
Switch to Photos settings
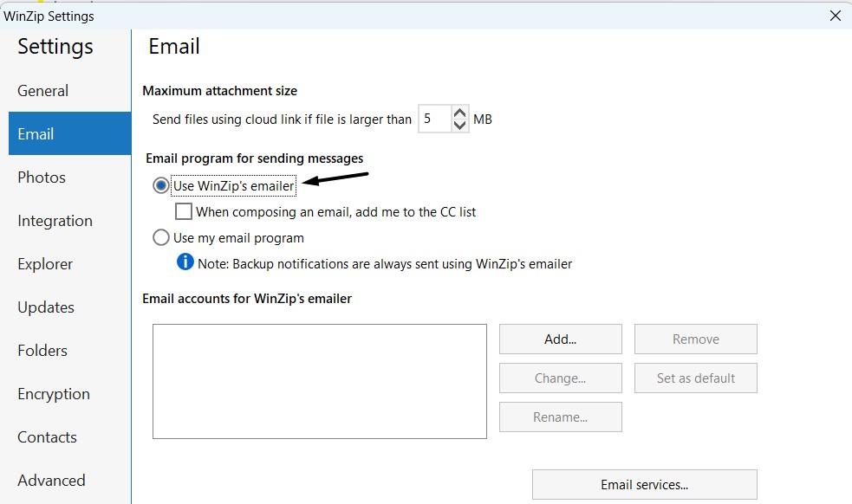pos(42,178)
